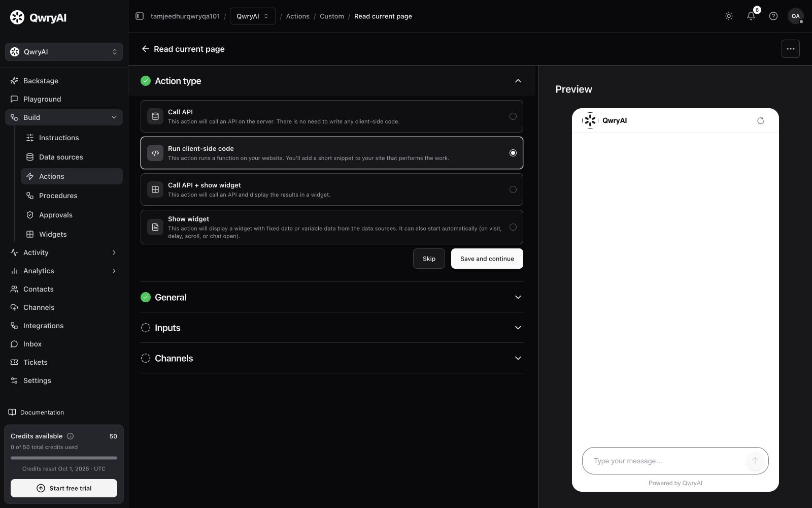Viewport: 812px width, 508px height.
Task: Open Data sources in the sidebar
Action: pyautogui.click(x=72, y=157)
